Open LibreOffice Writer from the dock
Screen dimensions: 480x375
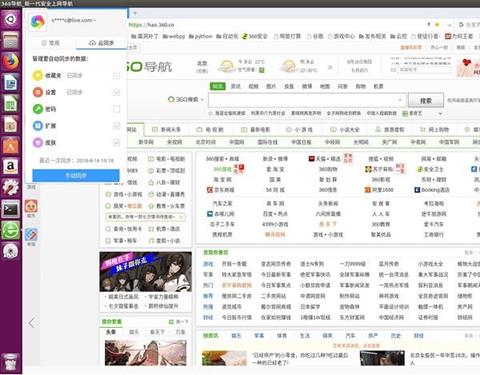pyautogui.click(x=11, y=82)
